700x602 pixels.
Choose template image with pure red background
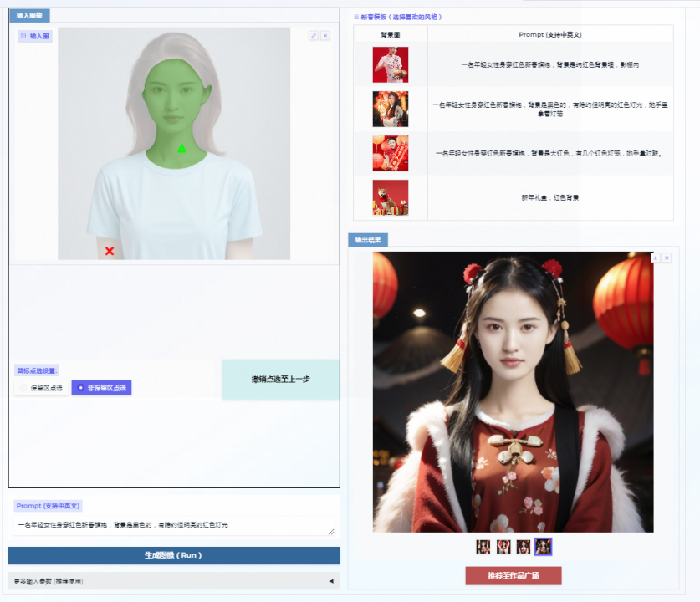pos(391,64)
